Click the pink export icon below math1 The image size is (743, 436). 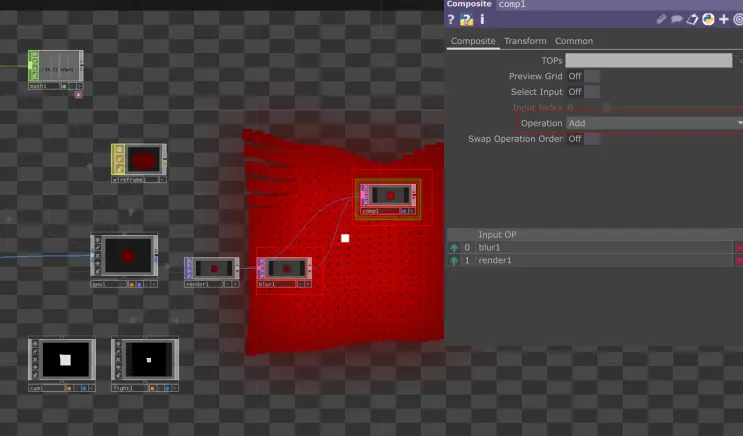coord(79,95)
